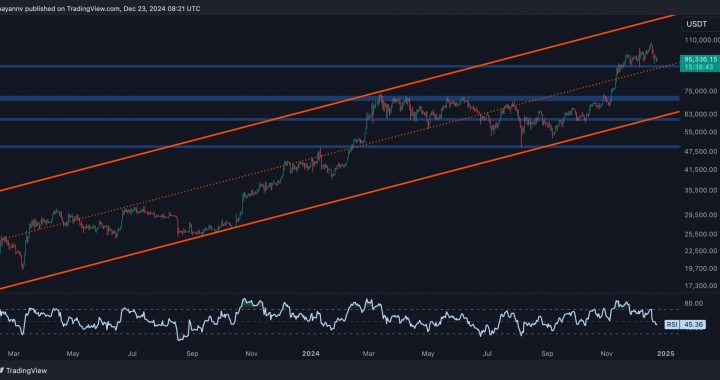Click the 29,500.00 price axis label
Screen dimensions: 720x380
tap(700, 215)
